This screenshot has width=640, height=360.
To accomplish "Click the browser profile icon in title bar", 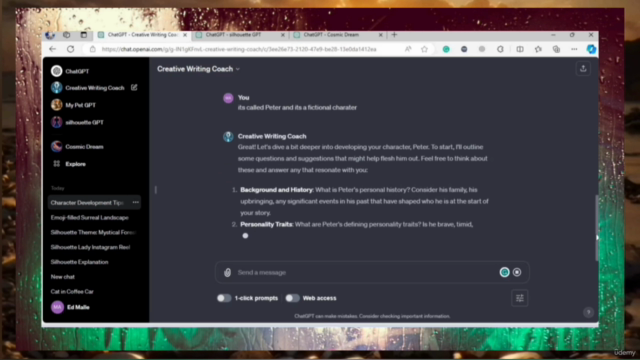I will coord(50,35).
